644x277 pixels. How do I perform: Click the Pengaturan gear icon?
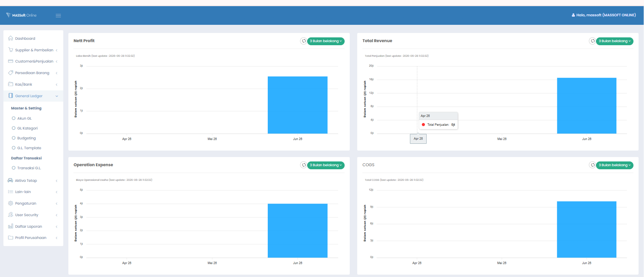(11, 203)
